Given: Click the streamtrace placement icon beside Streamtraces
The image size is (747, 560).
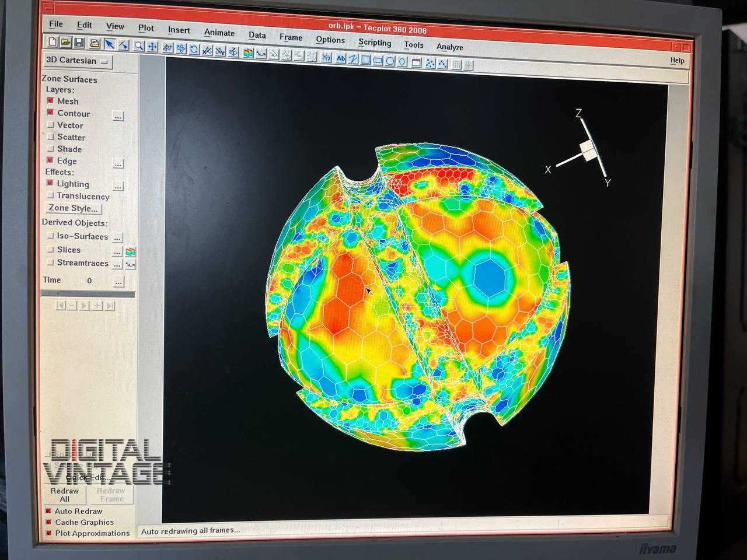Looking at the screenshot, I should click(x=130, y=265).
